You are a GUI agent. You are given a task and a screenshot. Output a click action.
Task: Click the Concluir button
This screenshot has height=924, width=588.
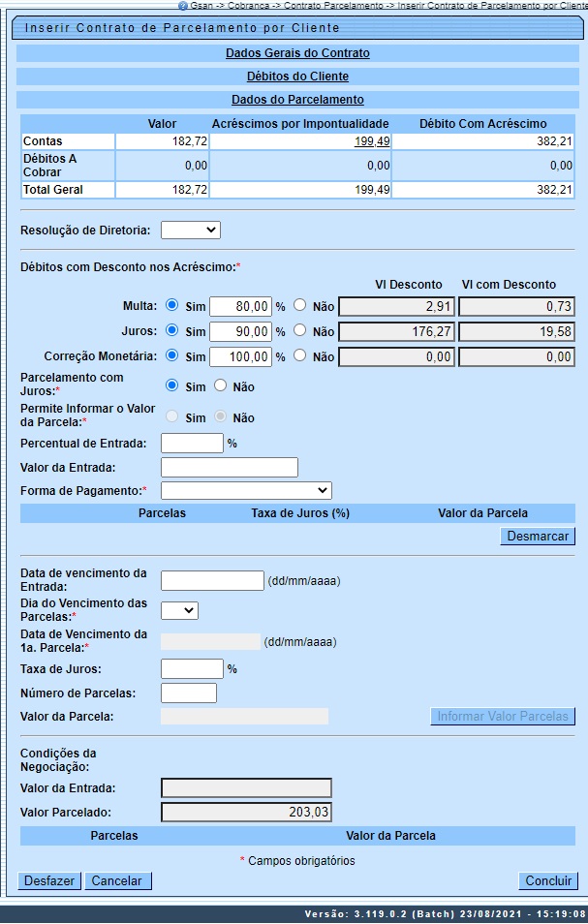(548, 881)
